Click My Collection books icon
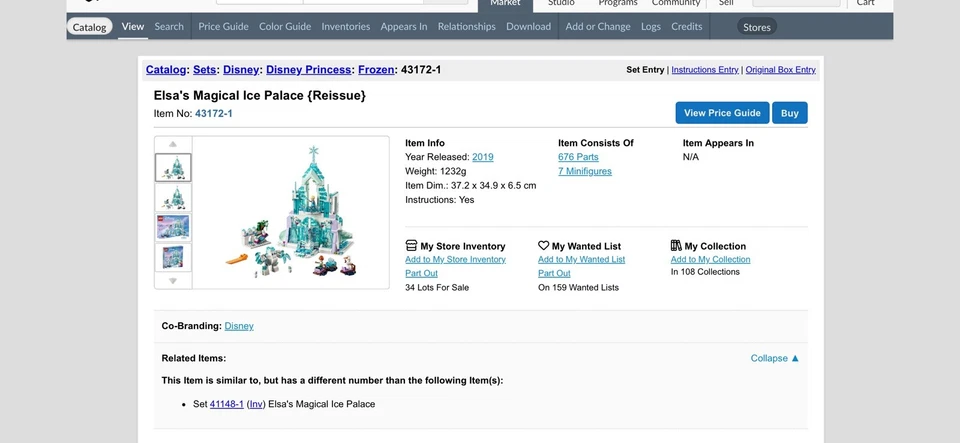This screenshot has width=960, height=443. click(x=676, y=245)
